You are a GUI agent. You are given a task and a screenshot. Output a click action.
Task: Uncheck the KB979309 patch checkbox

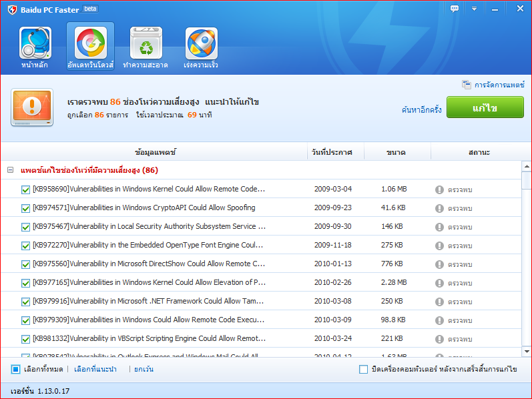click(25, 320)
